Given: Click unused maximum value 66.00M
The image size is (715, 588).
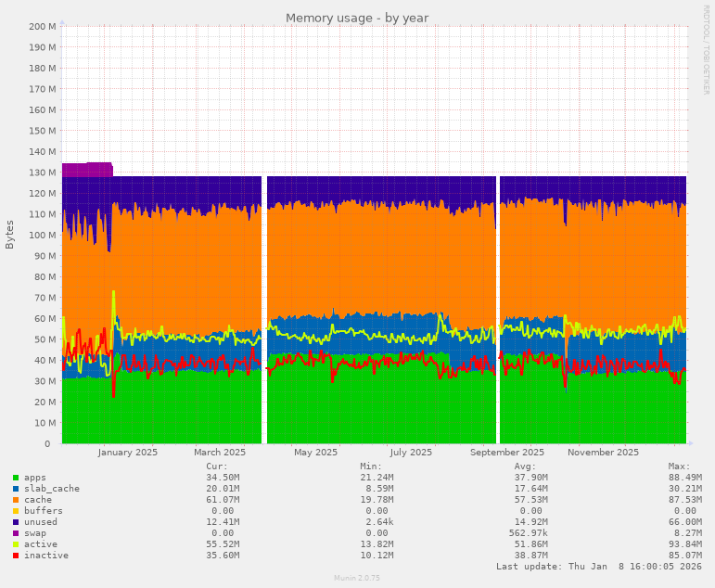Looking at the screenshot, I should pyautogui.click(x=685, y=522).
